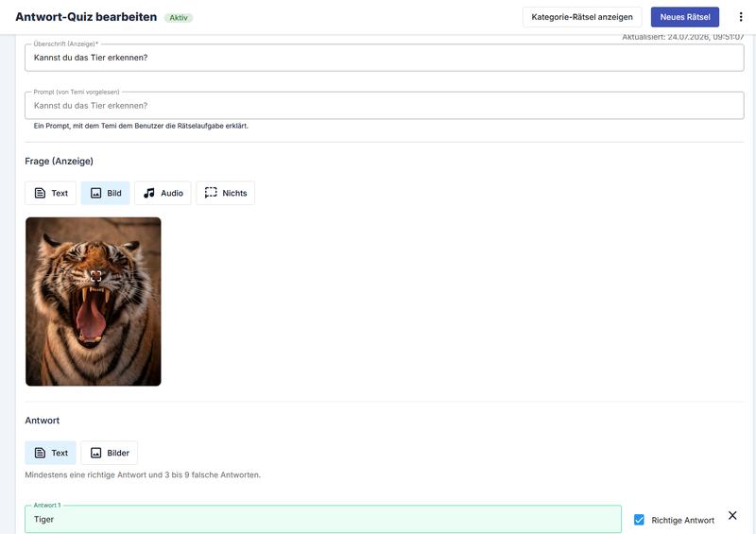This screenshot has height=534, width=756.
Task: Switch answer type to Bilder
Action: [x=109, y=453]
